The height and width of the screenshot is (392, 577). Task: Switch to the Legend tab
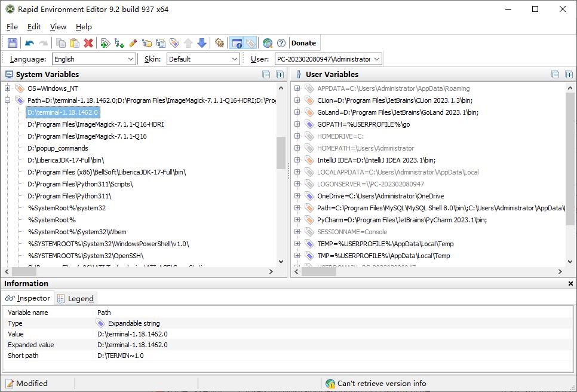click(76, 298)
